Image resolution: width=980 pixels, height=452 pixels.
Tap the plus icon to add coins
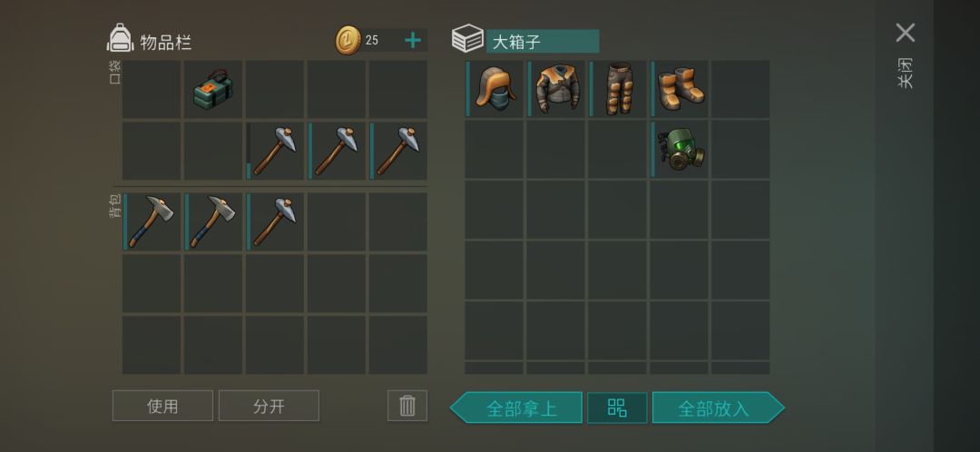tap(413, 41)
